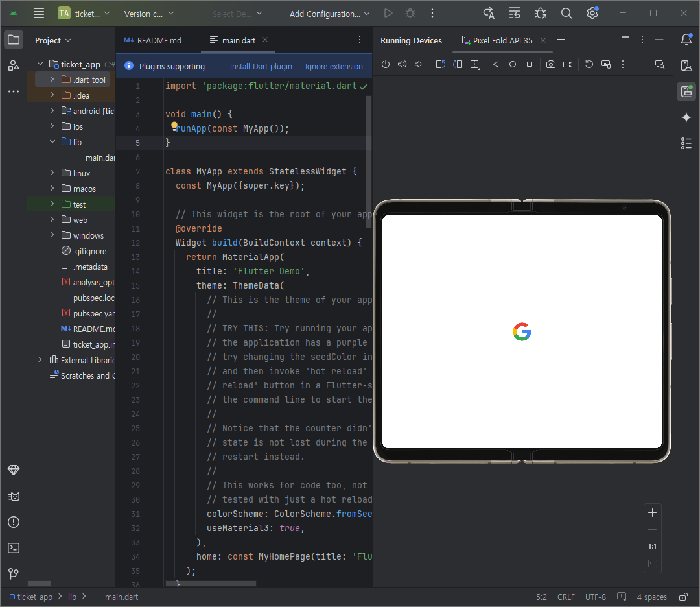Click the emulator device screen
Image resolution: width=700 pixels, height=607 pixels.
tap(522, 331)
